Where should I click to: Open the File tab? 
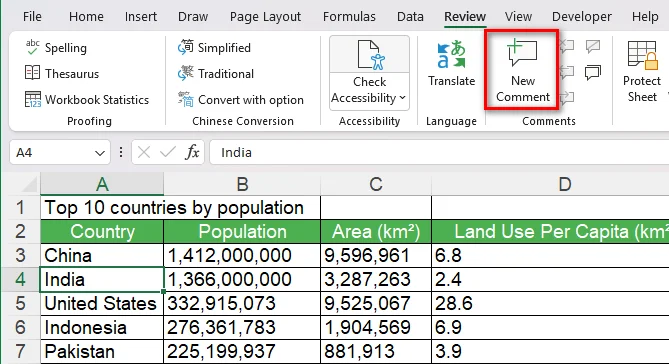click(32, 17)
